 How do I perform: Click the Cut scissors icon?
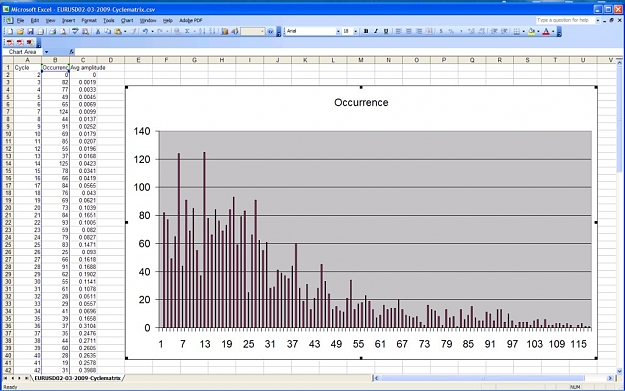(x=98, y=31)
